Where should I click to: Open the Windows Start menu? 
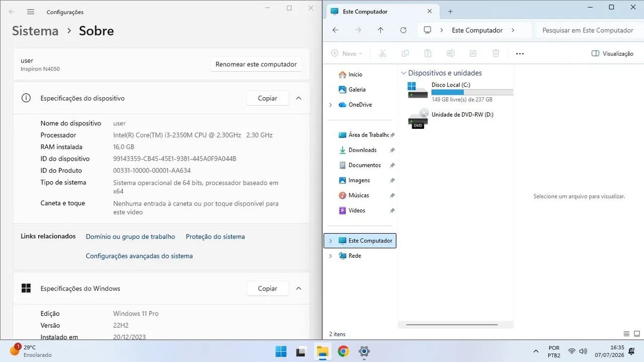[281, 351]
